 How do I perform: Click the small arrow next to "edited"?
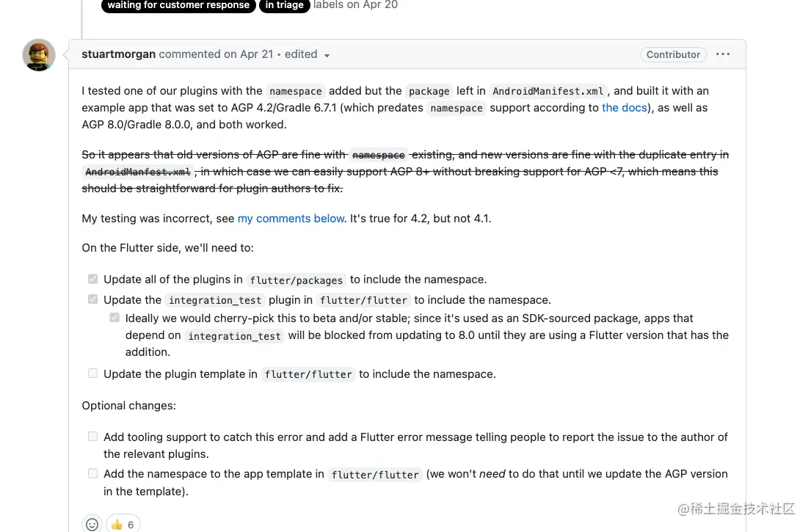click(x=327, y=56)
